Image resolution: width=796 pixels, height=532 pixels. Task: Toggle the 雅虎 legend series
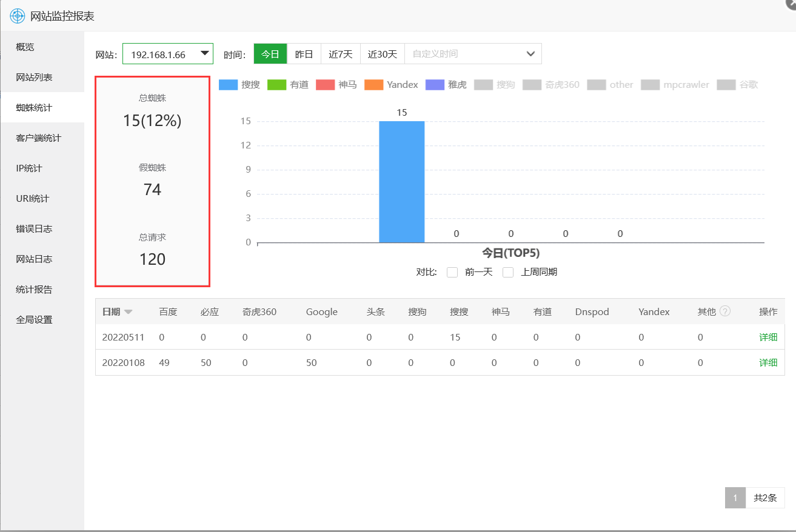[x=446, y=85]
